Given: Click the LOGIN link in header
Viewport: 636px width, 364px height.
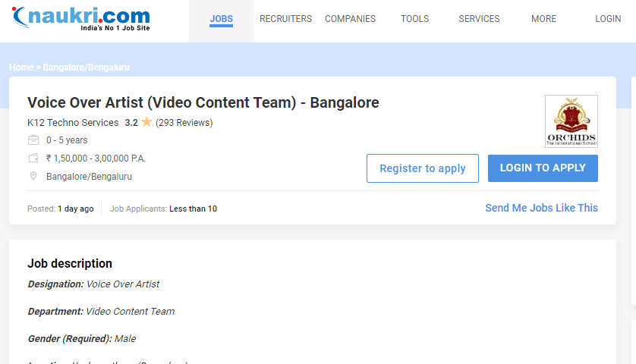Looking at the screenshot, I should (608, 19).
